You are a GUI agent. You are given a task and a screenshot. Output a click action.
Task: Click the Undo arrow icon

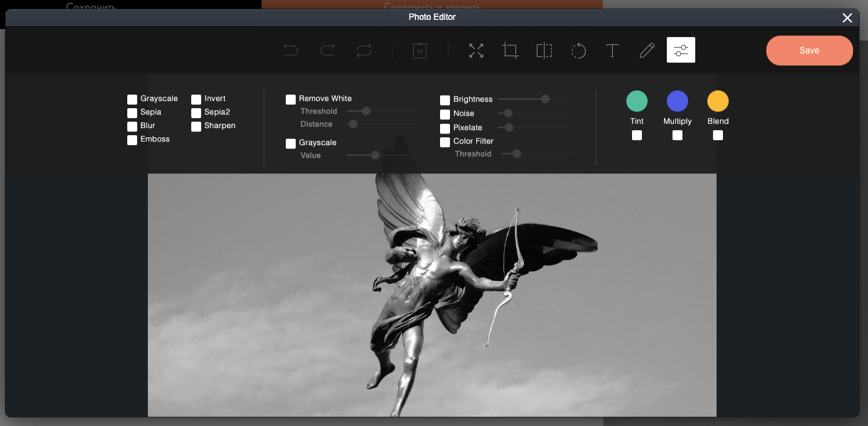tap(291, 50)
